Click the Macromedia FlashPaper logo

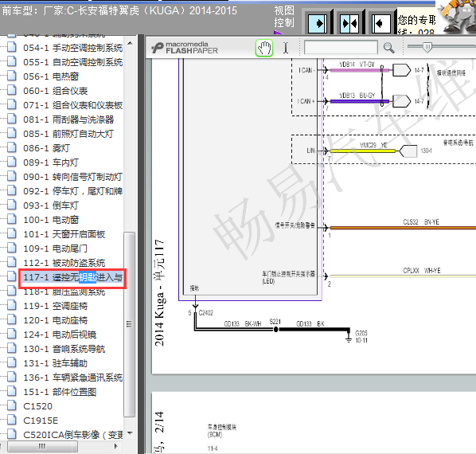[185, 48]
